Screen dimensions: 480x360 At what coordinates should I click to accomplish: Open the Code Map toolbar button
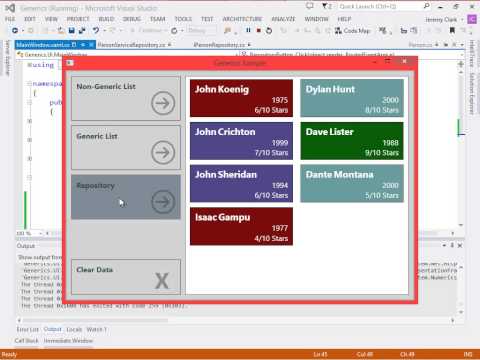click(353, 31)
